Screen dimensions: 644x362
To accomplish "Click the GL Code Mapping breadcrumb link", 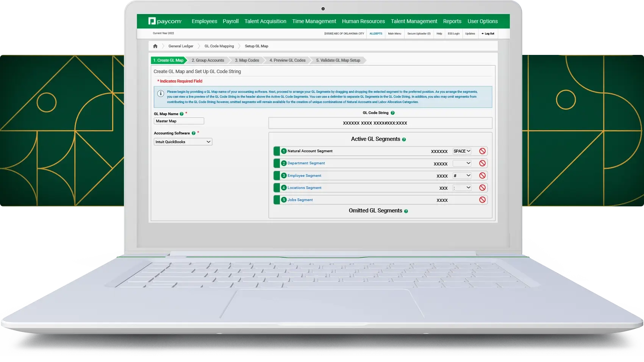I will coord(219,46).
